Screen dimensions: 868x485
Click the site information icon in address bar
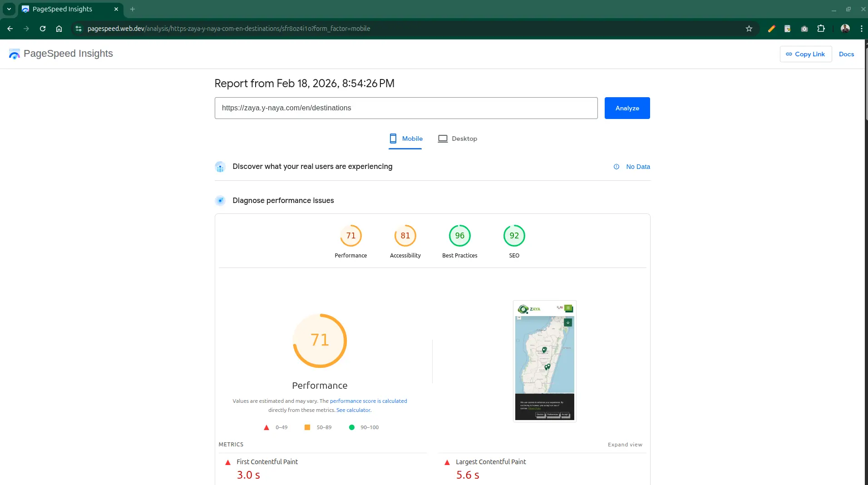click(x=79, y=29)
